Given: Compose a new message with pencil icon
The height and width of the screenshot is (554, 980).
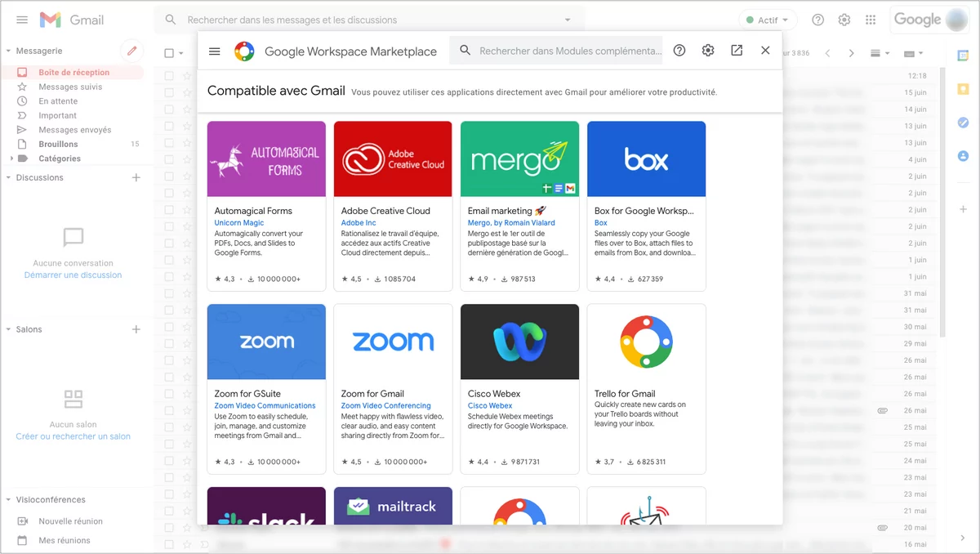Looking at the screenshot, I should pos(131,51).
